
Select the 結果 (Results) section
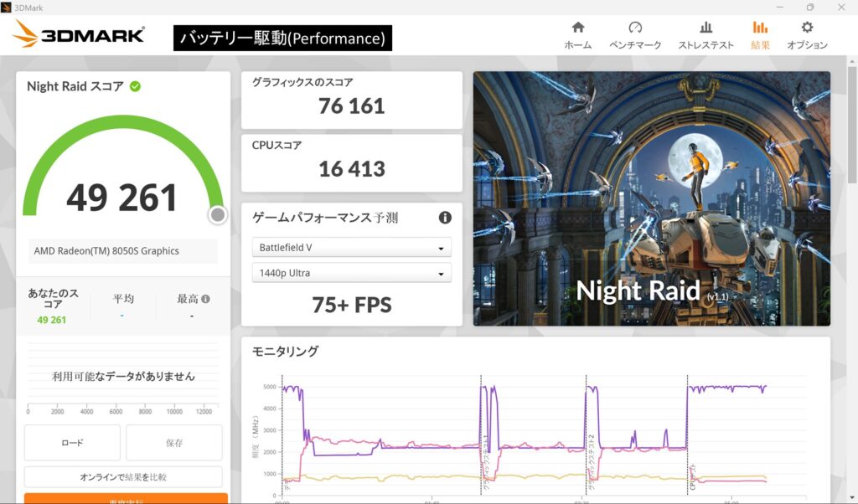pos(760,35)
